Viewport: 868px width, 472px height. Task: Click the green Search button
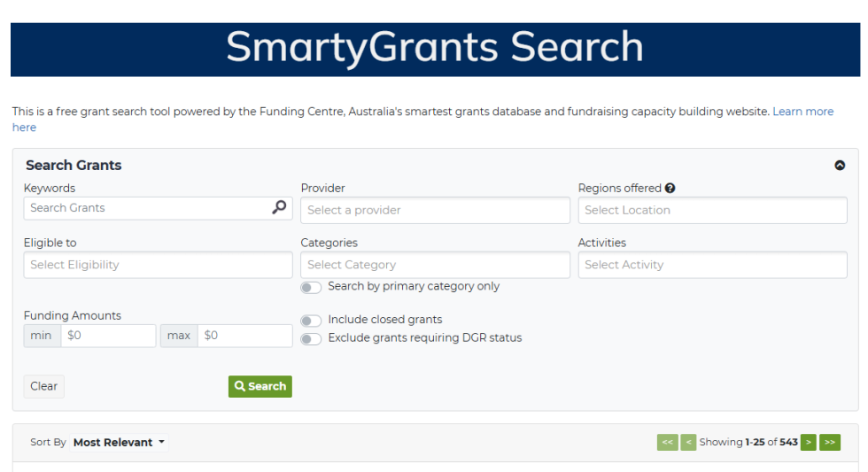pos(260,386)
